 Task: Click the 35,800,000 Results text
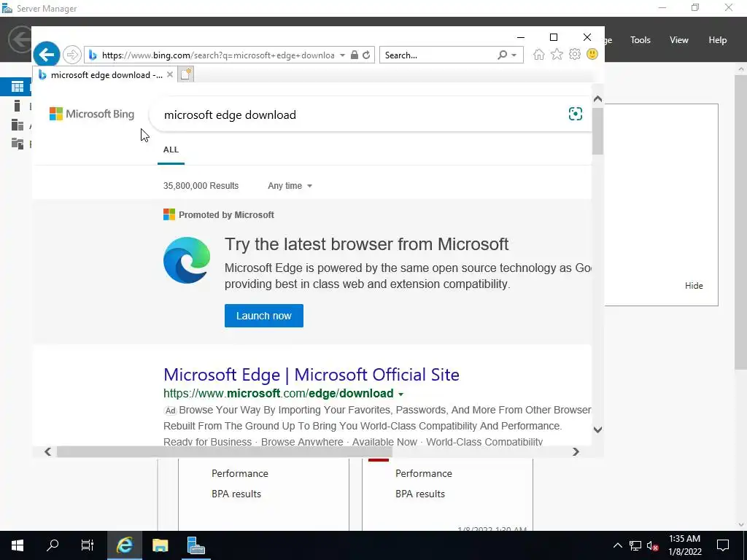(201, 186)
